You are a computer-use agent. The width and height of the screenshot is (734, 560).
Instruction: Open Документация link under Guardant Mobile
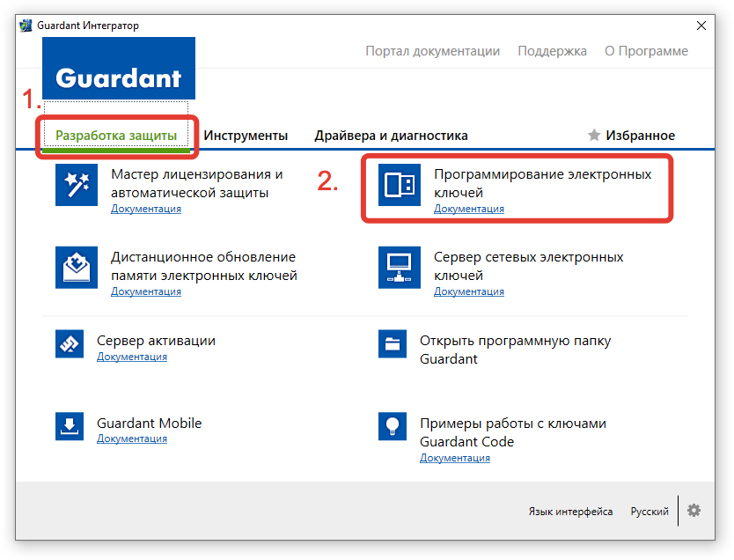132,438
